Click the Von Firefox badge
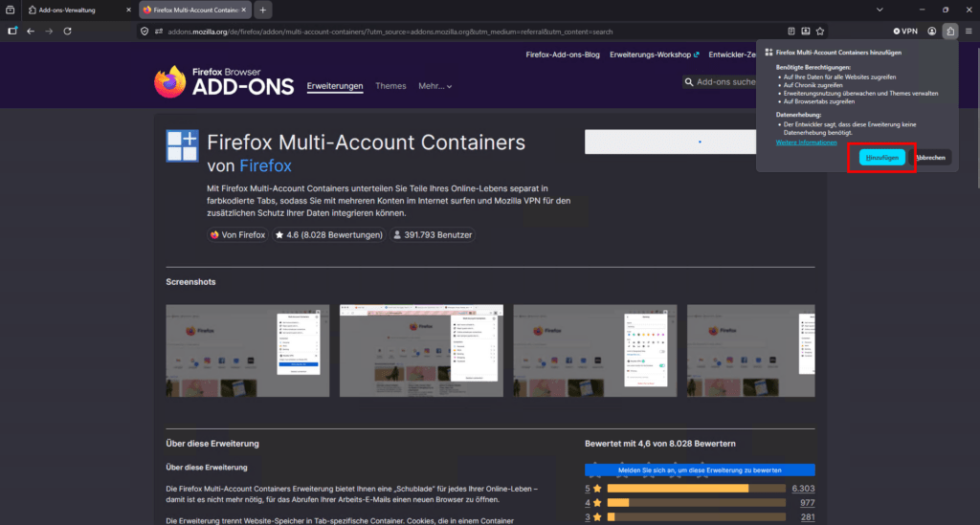The image size is (980, 525). pos(237,234)
